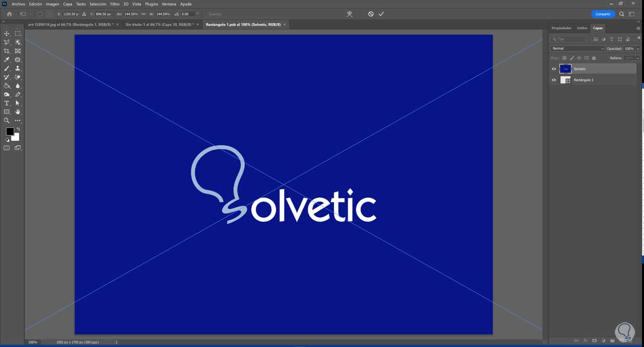
Task: Click the X position input field
Action: pos(70,14)
